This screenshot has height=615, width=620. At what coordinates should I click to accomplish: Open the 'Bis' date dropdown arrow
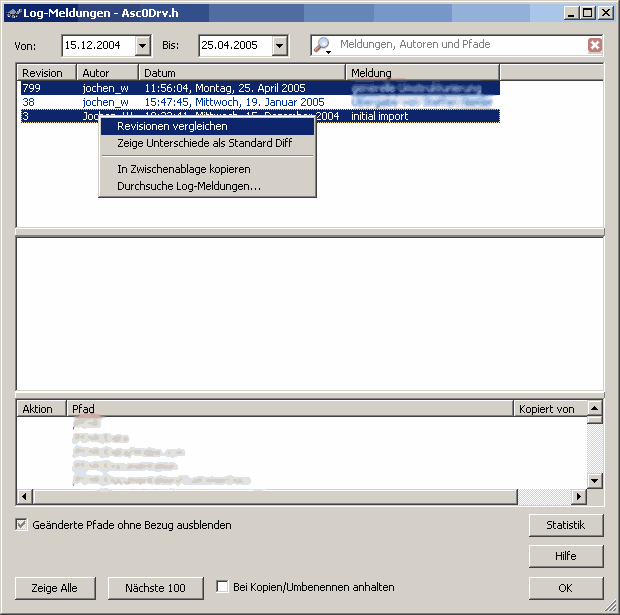[280, 45]
